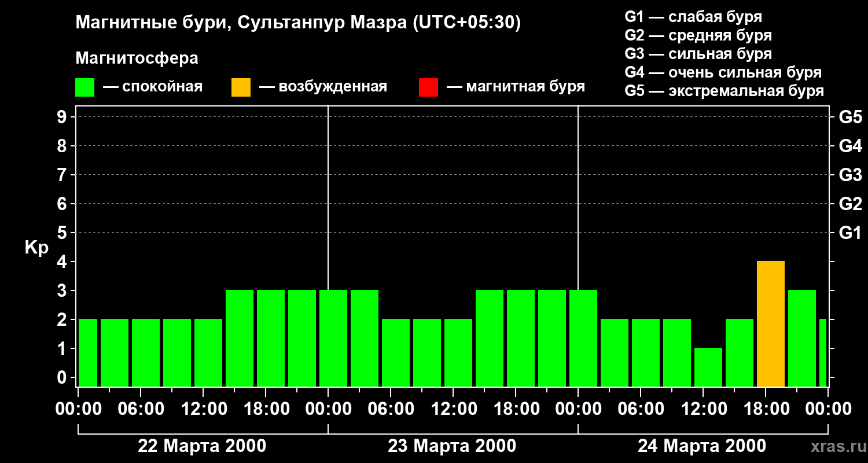This screenshot has width=868, height=463.
Task: Click the red 'магнитная буря' legend swatch
Action: (428, 87)
